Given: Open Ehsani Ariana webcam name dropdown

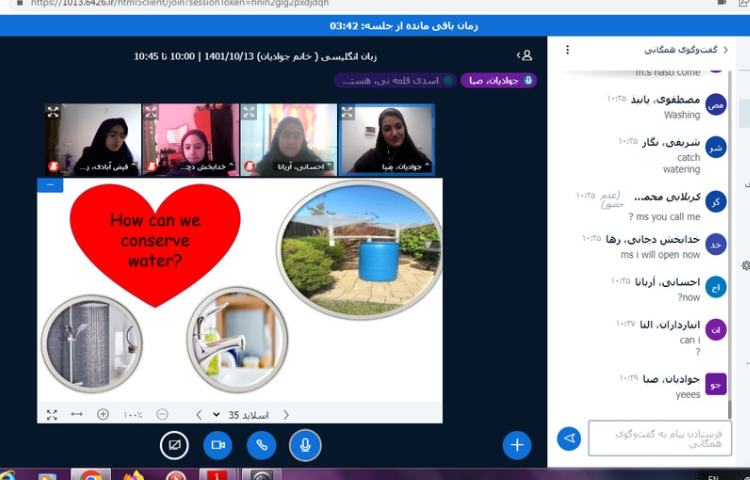Looking at the screenshot, I should [305, 167].
